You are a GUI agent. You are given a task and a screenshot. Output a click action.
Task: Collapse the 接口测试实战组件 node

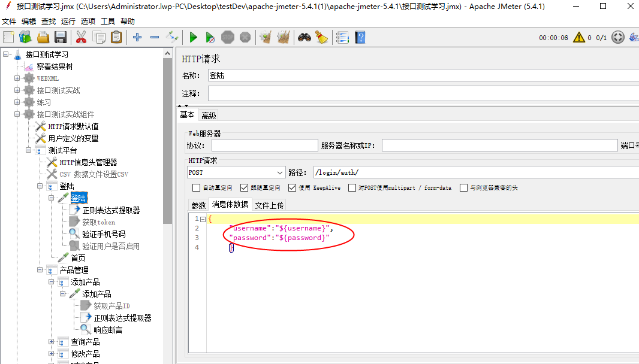click(x=17, y=114)
